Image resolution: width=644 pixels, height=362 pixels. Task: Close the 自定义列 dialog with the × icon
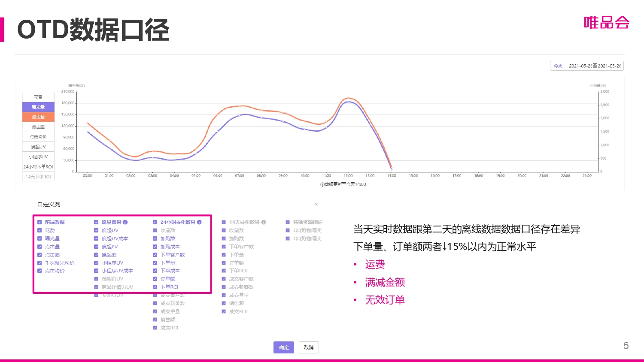coord(316,204)
